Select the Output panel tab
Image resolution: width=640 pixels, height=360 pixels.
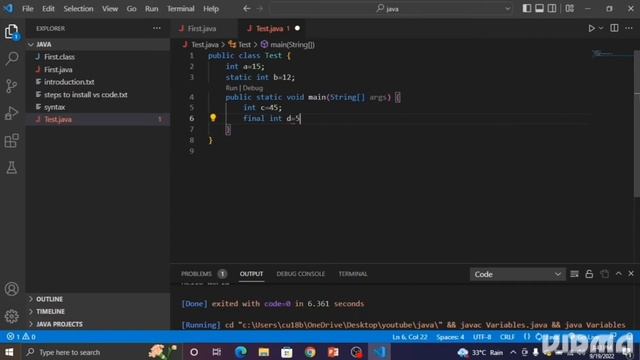[x=251, y=274]
